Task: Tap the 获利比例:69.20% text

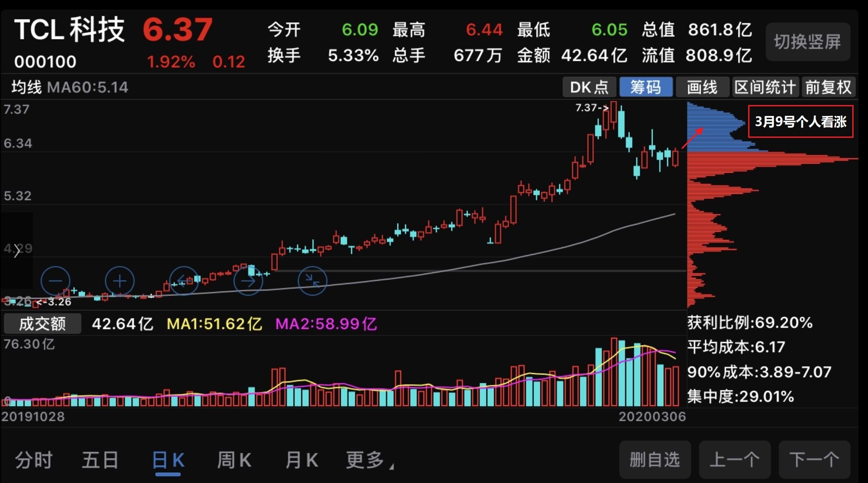Action: coord(749,322)
